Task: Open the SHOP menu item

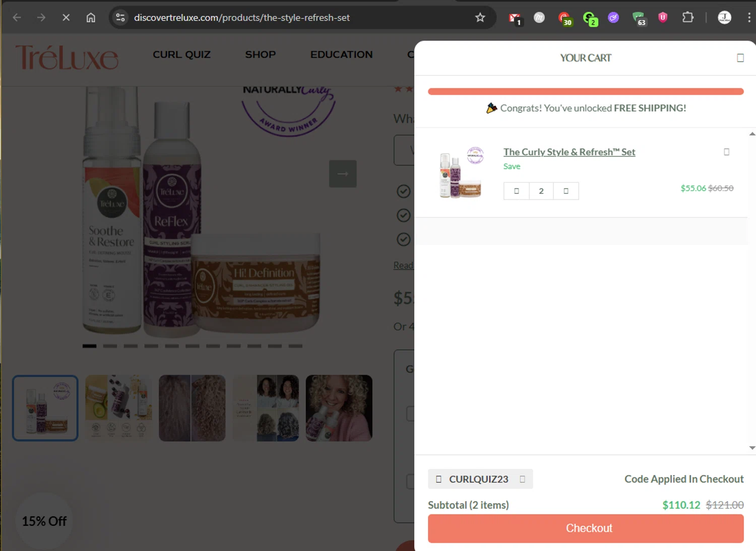Action: tap(261, 54)
